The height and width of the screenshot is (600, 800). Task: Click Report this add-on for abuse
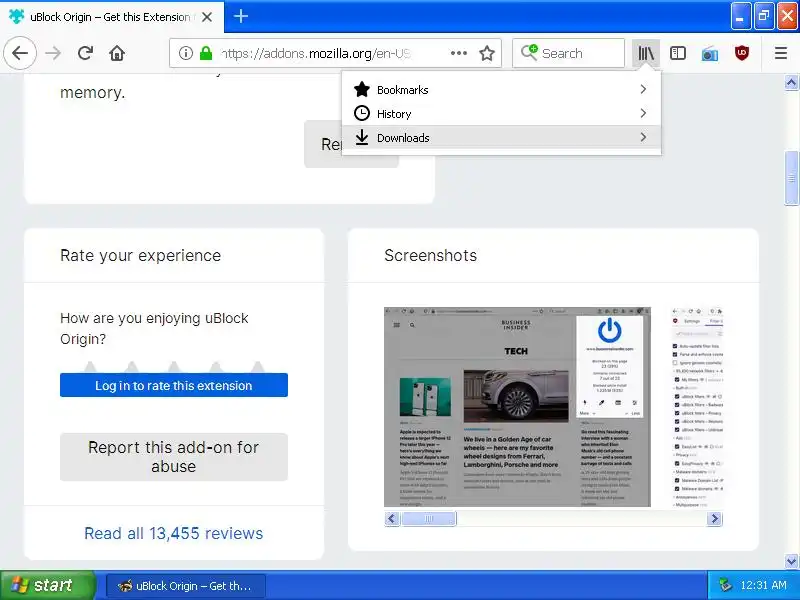pyautogui.click(x=173, y=457)
